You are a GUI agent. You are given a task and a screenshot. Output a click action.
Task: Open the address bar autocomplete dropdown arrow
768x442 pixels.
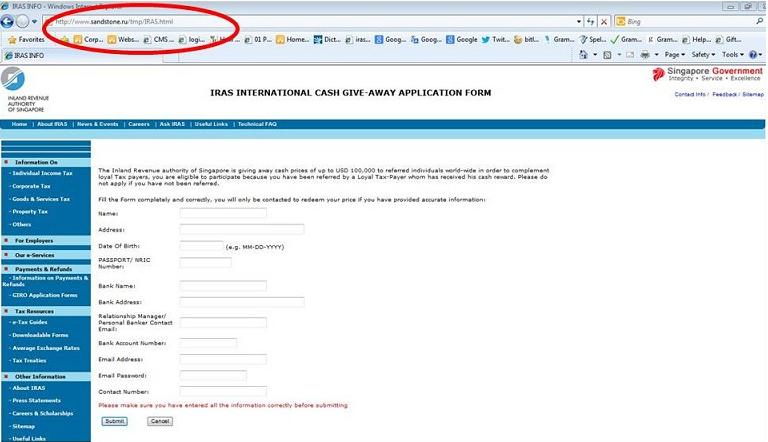pos(578,22)
